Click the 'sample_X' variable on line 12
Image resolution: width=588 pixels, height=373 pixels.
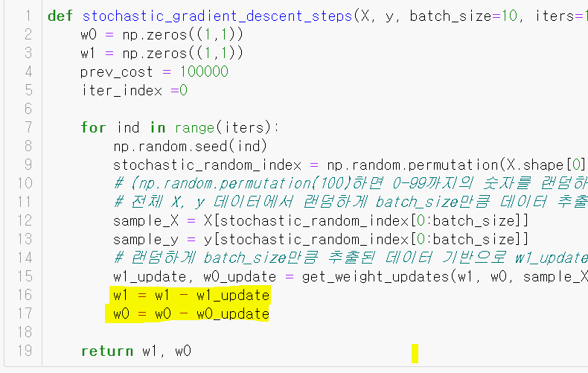[x=146, y=220]
